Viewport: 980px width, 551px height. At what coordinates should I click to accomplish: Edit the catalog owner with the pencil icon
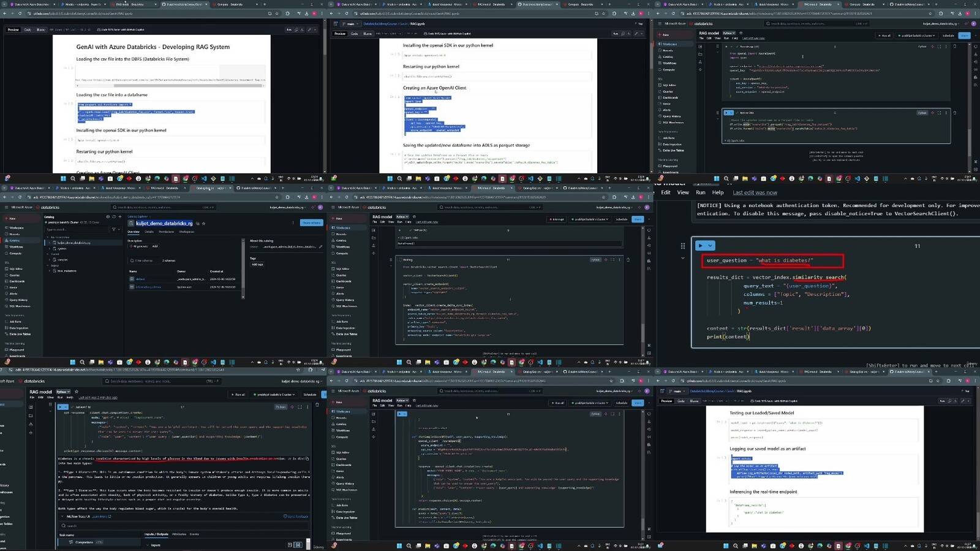tap(320, 246)
